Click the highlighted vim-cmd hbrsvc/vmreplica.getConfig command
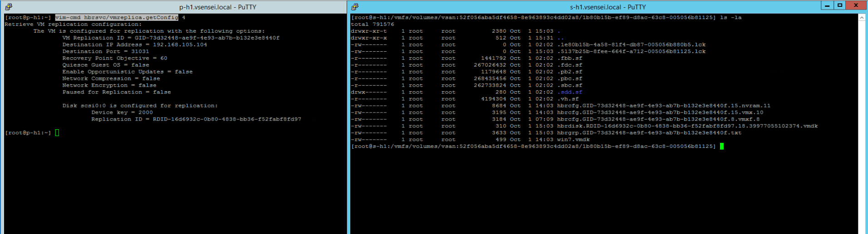 [117, 17]
